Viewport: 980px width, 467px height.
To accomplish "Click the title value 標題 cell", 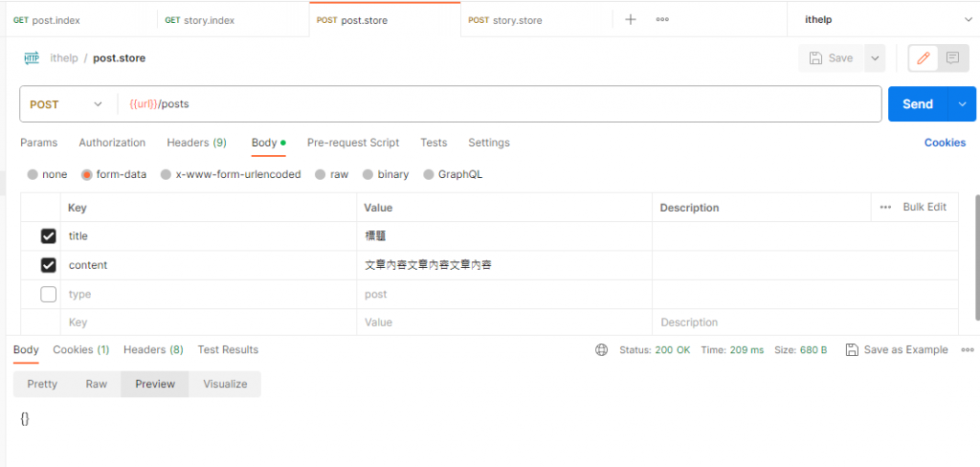I will [504, 236].
